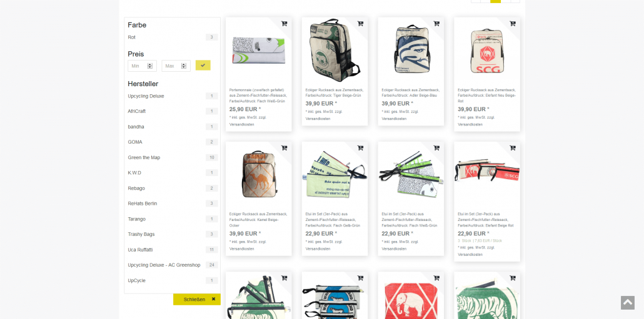
Task: Click cart icon on Adler Beige-Blau backpack
Action: click(436, 24)
